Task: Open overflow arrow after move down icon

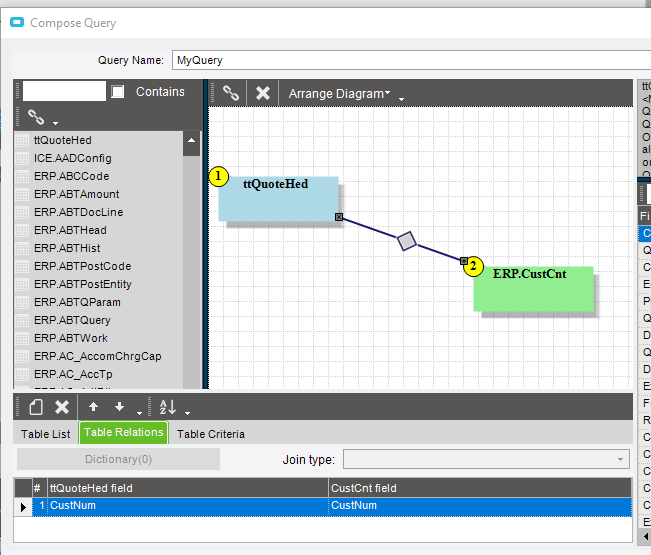Action: coord(139,413)
